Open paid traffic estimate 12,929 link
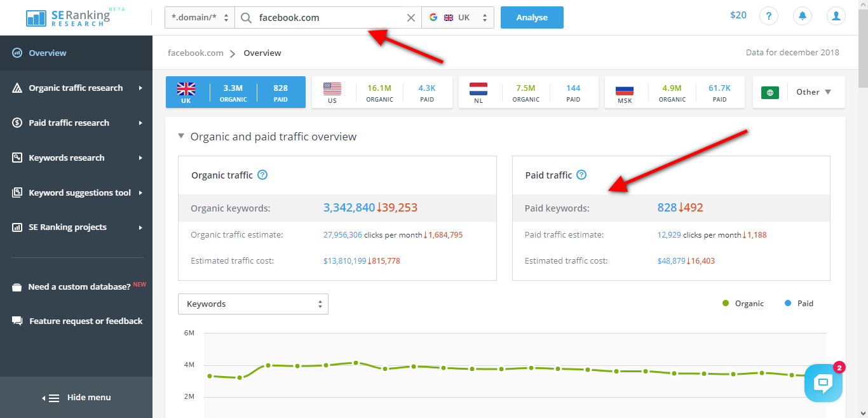The image size is (868, 418). 669,234
